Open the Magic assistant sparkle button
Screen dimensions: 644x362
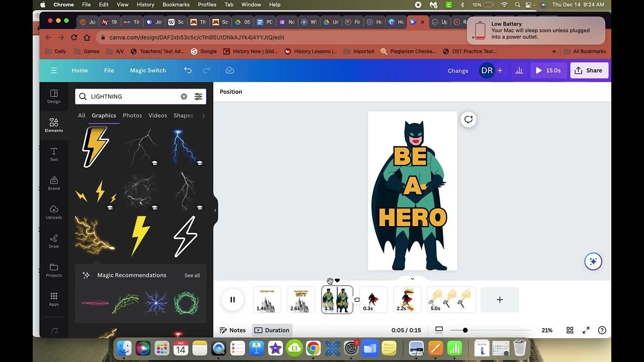pos(593,261)
